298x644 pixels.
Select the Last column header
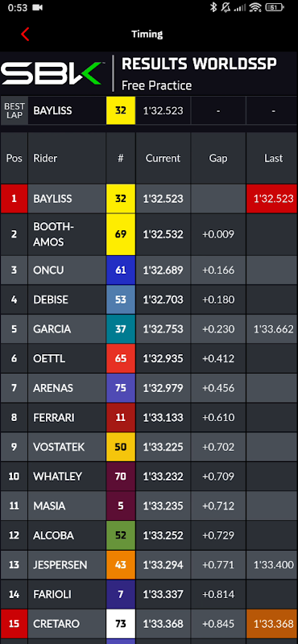[274, 158]
